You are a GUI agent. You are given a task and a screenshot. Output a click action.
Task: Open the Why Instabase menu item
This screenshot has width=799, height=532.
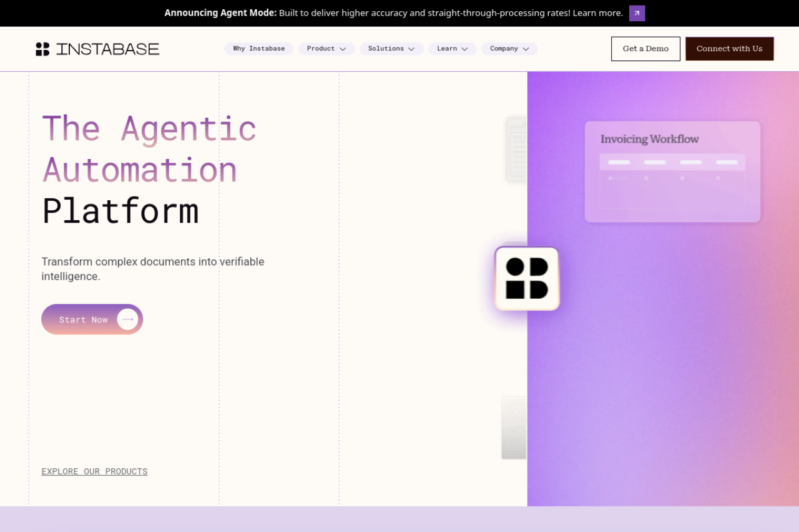coord(259,49)
